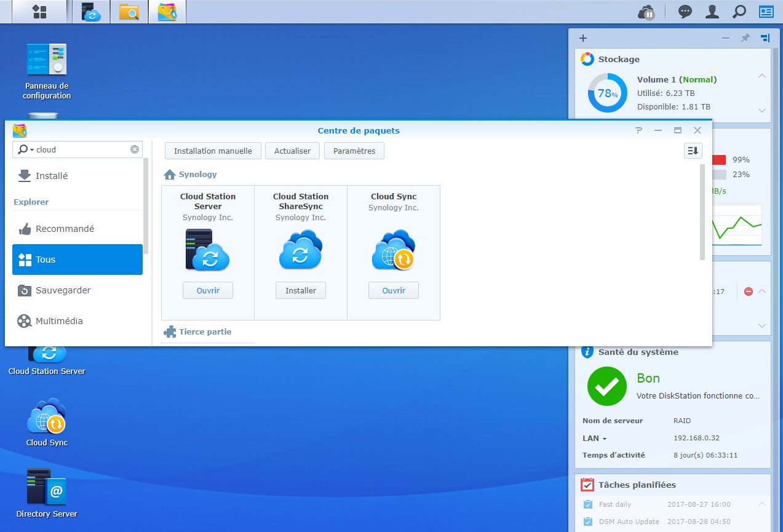Click Installation manuelle button
Screen dimensions: 783x532
(x=213, y=151)
